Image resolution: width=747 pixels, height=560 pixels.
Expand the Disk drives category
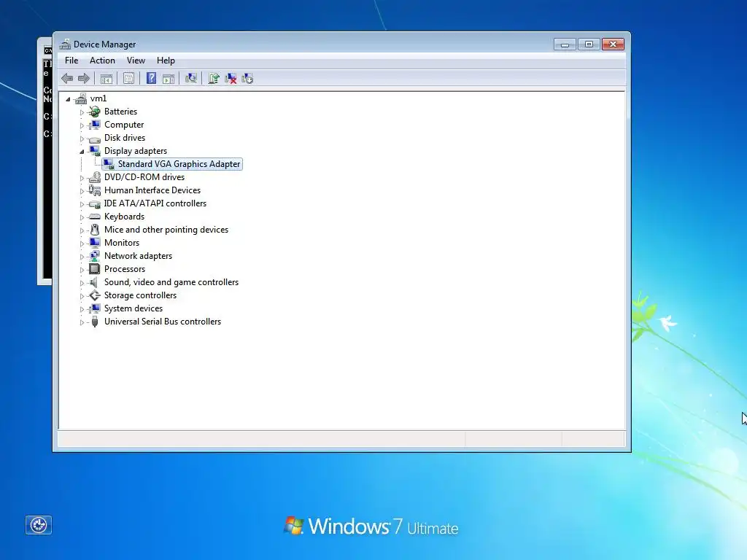(82, 139)
